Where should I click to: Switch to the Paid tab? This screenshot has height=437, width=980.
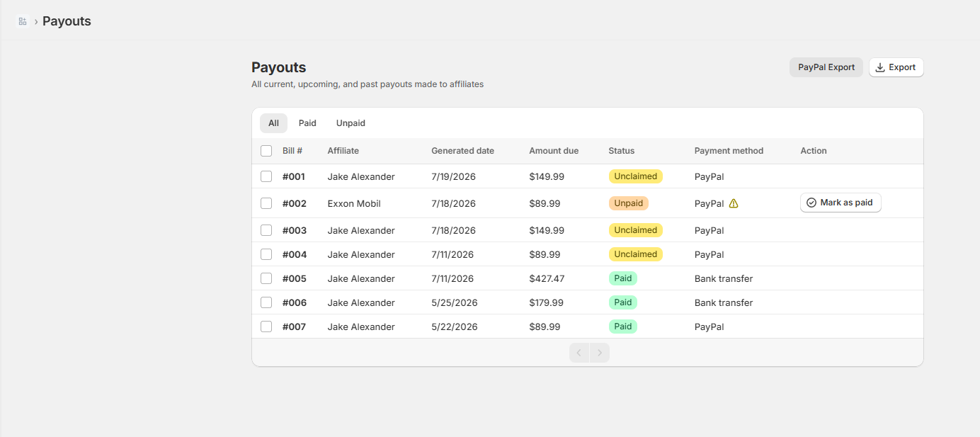click(307, 123)
